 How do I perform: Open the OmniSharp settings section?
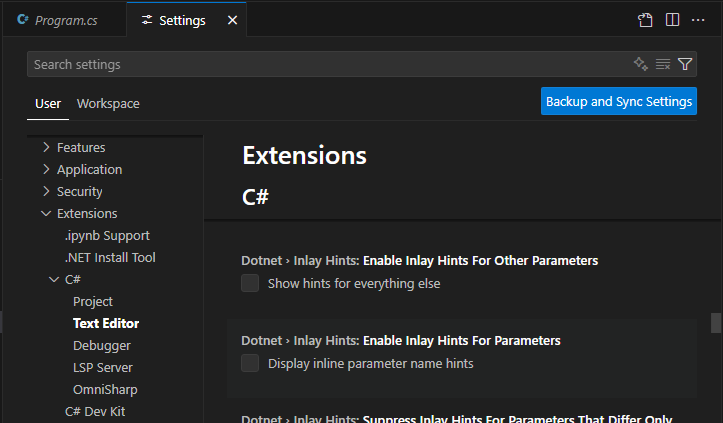coord(105,390)
